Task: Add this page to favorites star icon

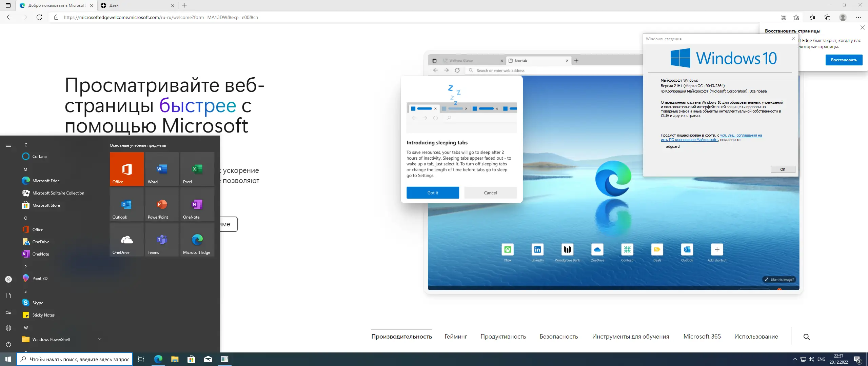Action: click(796, 17)
